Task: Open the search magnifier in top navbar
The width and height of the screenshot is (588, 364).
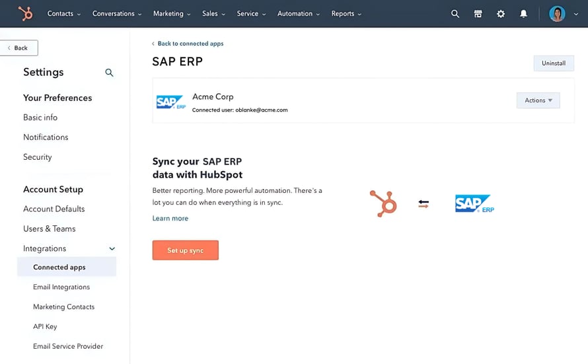Action: tap(455, 14)
